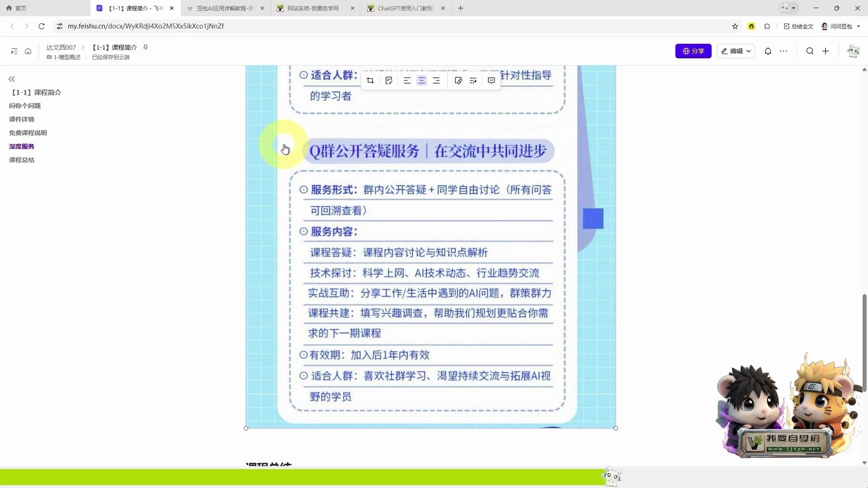Click the image caption edit icon
868x488 pixels.
389,80
